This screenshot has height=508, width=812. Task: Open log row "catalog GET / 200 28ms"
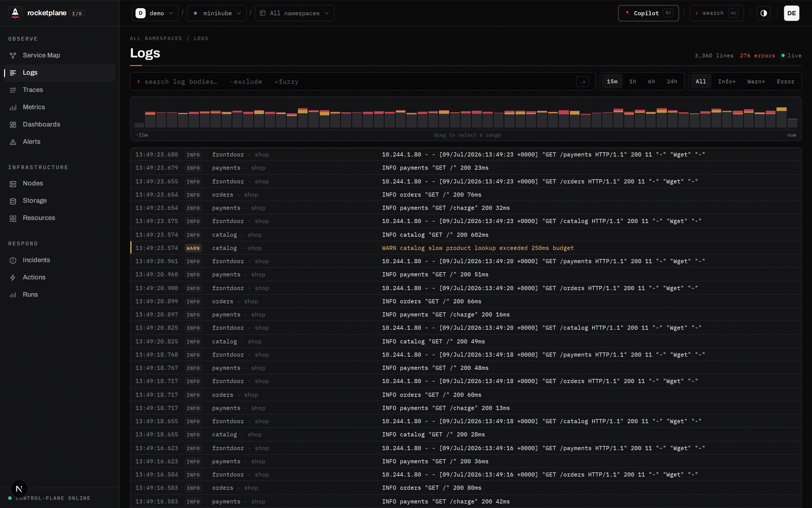466,434
